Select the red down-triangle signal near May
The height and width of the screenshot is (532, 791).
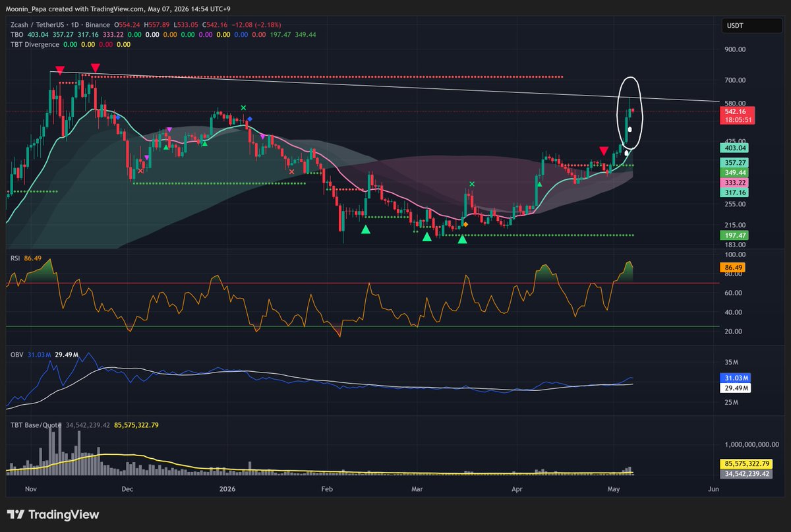pos(604,152)
